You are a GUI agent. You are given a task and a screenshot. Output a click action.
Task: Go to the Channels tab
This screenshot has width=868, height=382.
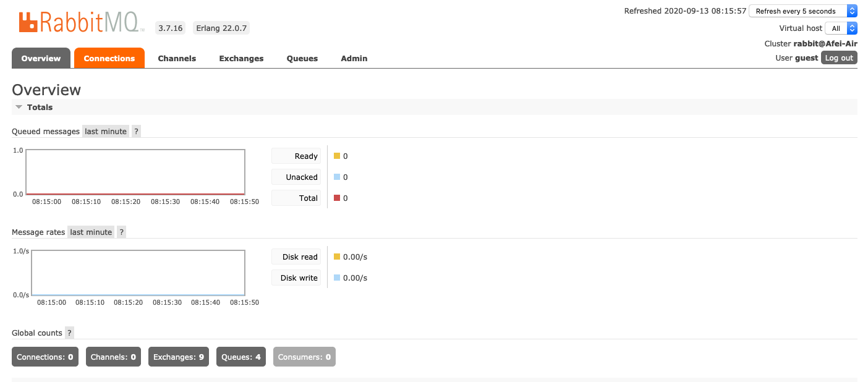pyautogui.click(x=177, y=58)
